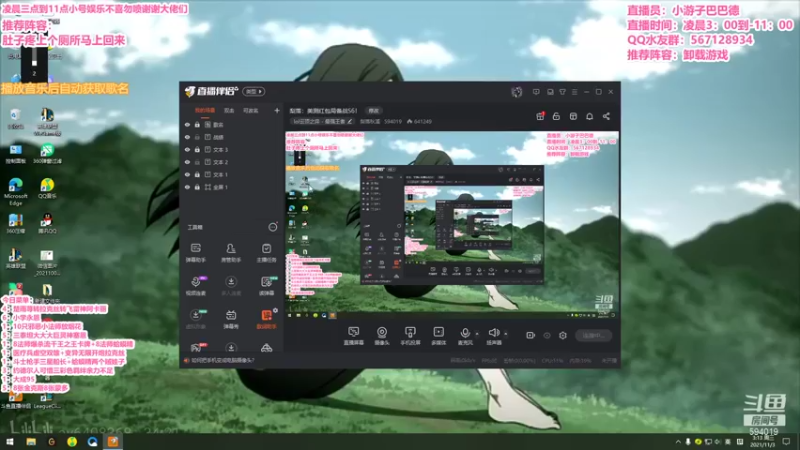Click the user avatar in title bar

[517, 92]
